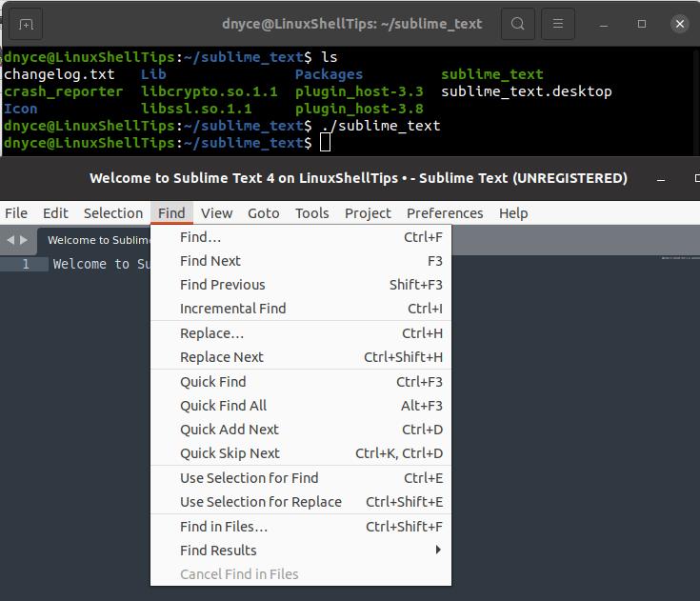This screenshot has height=601, width=700.
Task: Click changelog.txt in terminal output
Action: click(x=59, y=74)
